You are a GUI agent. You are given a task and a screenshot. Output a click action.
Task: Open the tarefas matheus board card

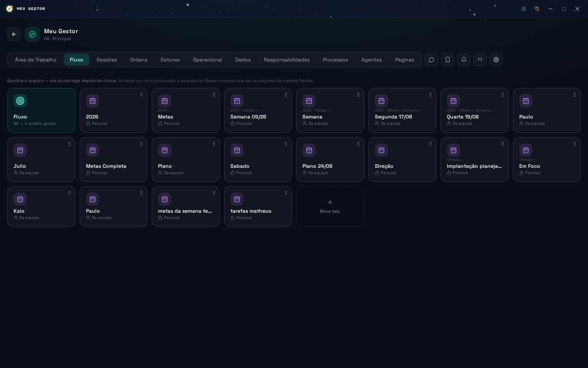[258, 207]
